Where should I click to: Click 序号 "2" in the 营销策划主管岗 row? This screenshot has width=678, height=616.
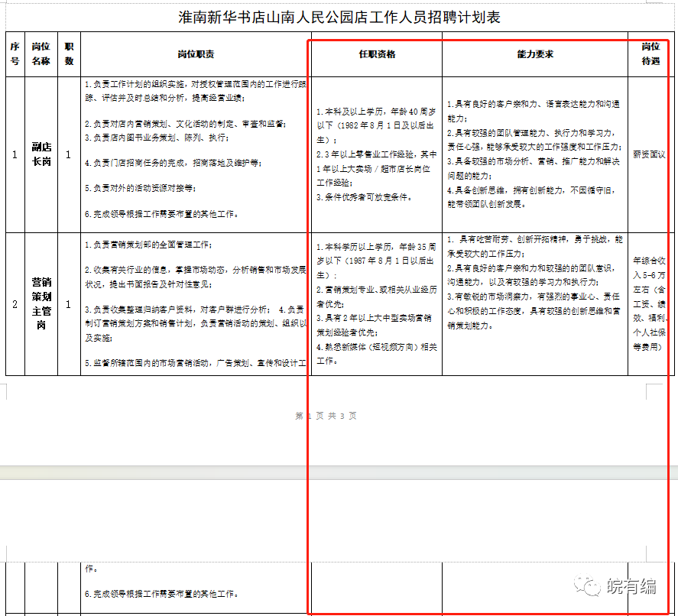tap(15, 304)
